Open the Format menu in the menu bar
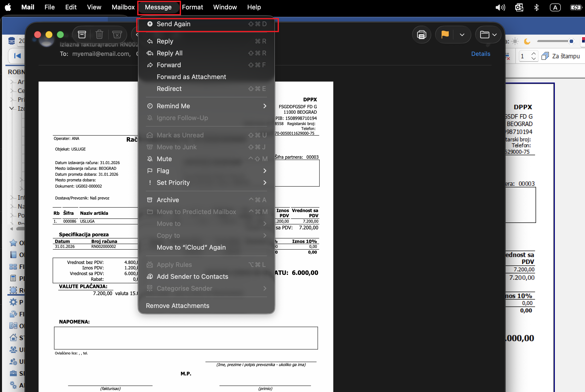The image size is (585, 392). 192,7
